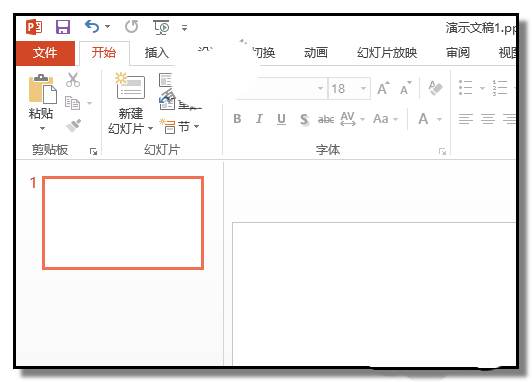
Task: Open the Aa change case menu
Action: [385, 119]
